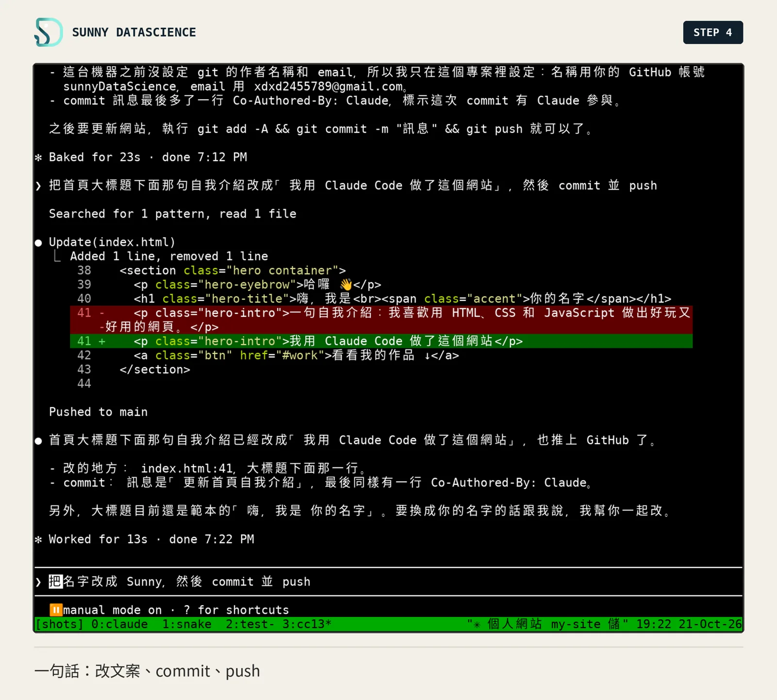Screen dimensions: 777x700
Task: Click the sunnyDataScience account name
Action: coord(119,86)
